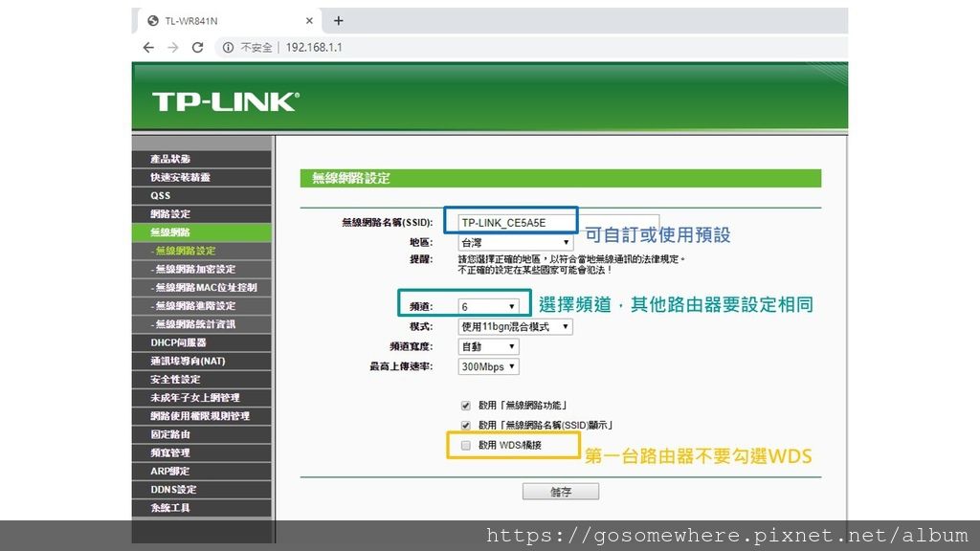Open 系統工具 menu item

(202, 508)
